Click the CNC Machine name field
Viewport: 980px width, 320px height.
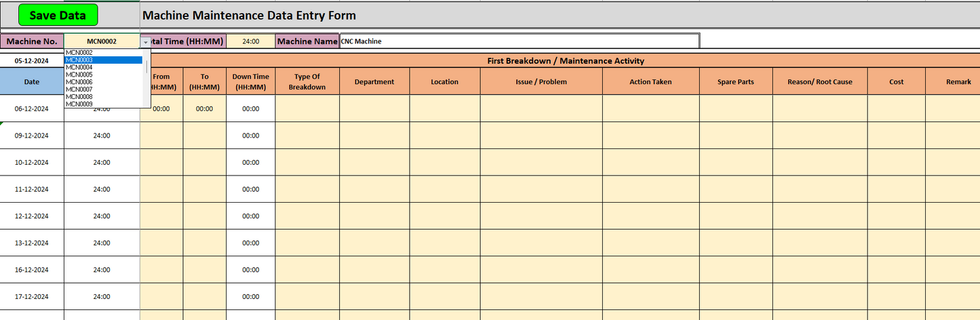point(519,41)
